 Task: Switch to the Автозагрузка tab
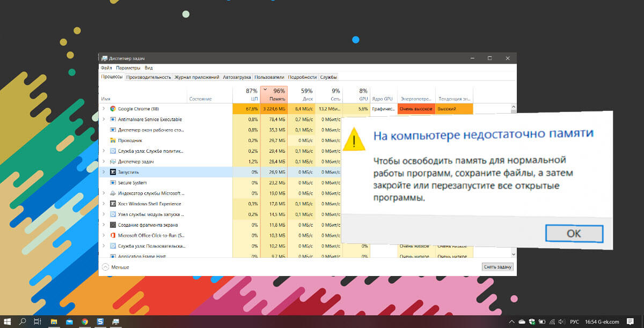click(x=237, y=77)
